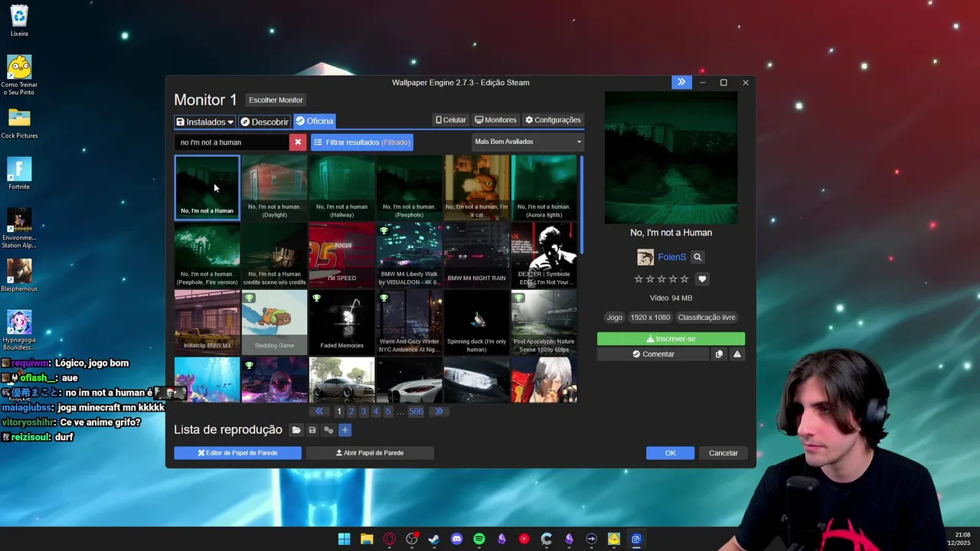The width and height of the screenshot is (980, 551).
Task: Report wallpaper warning triangle icon
Action: pos(737,354)
